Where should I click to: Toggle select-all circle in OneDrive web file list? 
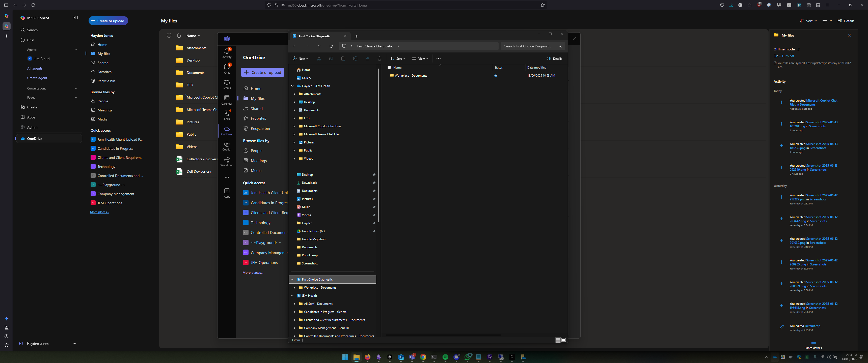tap(169, 35)
